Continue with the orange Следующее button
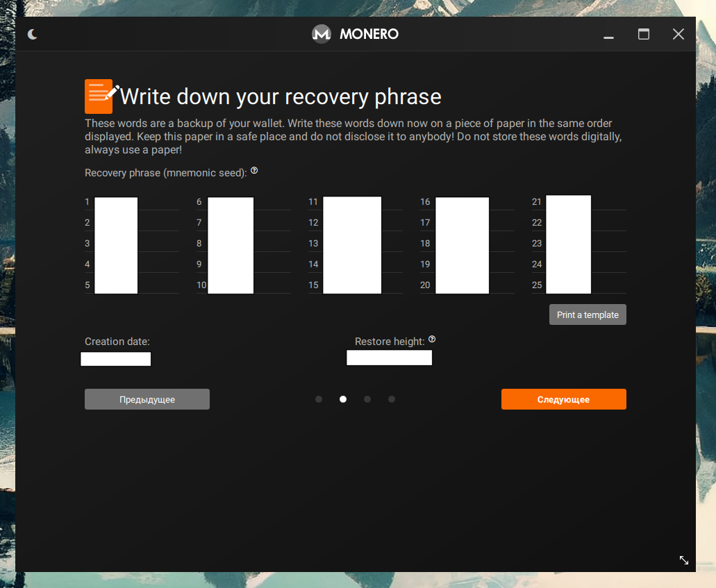716x588 pixels. click(563, 399)
